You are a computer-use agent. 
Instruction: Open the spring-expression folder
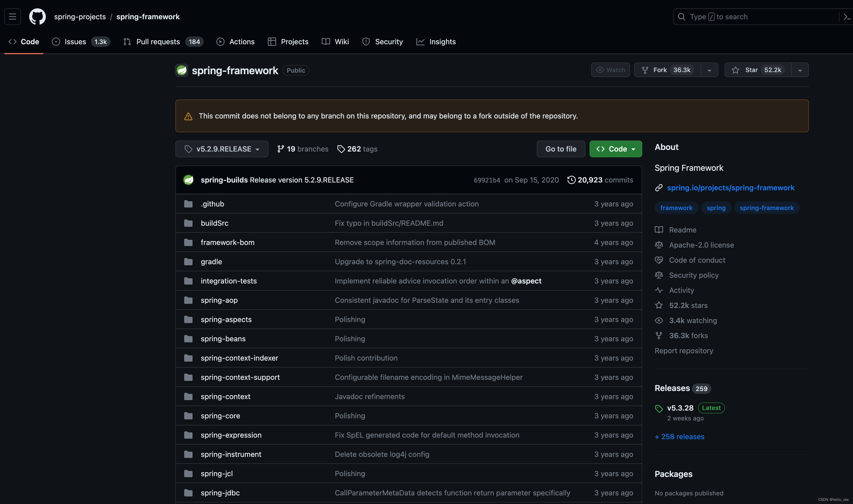click(231, 435)
